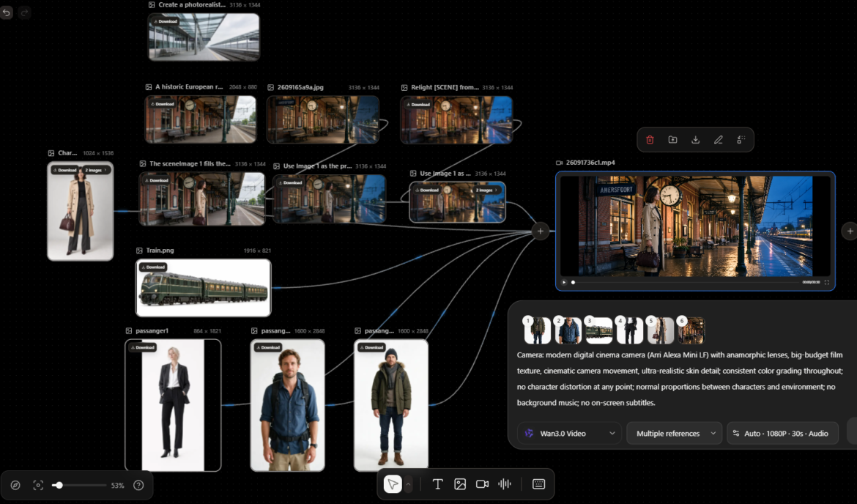Select the Train.png node image
Screen dimensions: 857x504
click(204, 288)
